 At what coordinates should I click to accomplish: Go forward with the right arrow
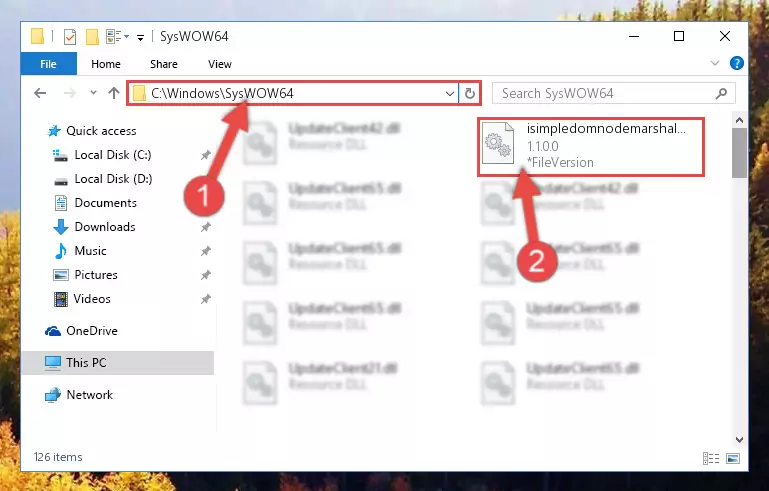pyautogui.click(x=70, y=93)
